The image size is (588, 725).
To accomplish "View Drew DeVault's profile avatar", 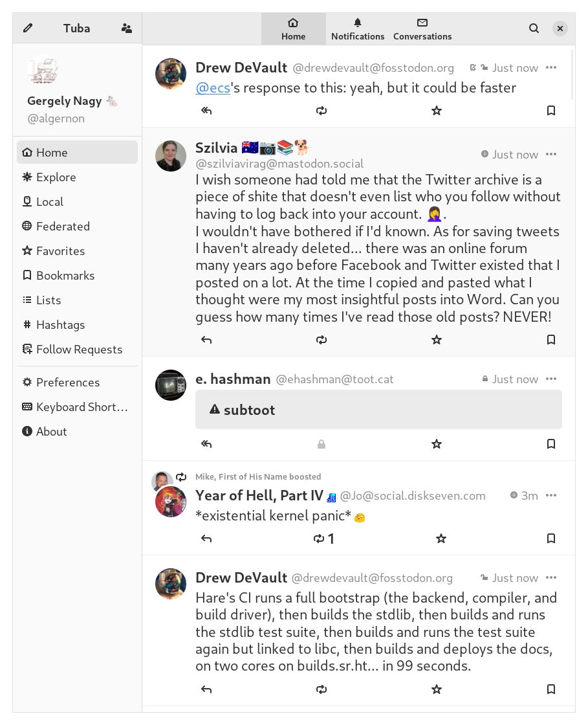I will (x=171, y=73).
